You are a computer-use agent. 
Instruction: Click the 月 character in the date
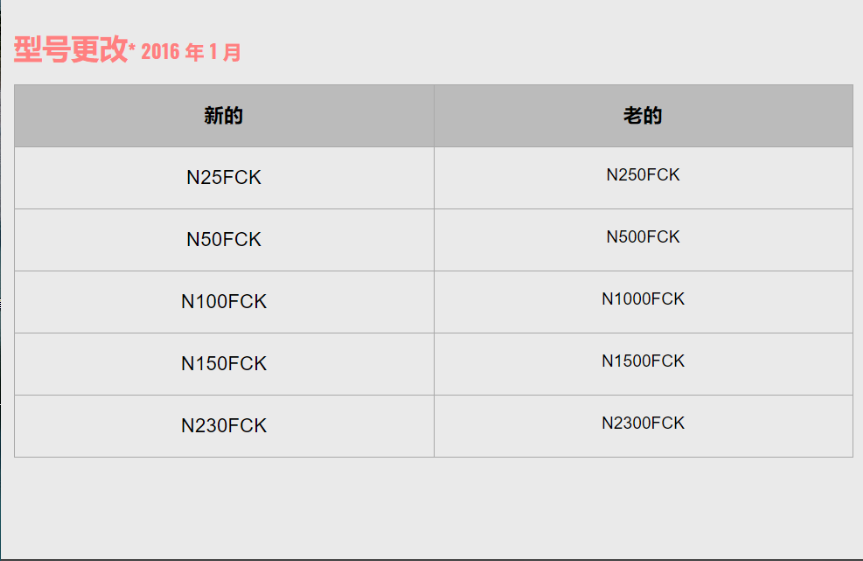pos(232,52)
